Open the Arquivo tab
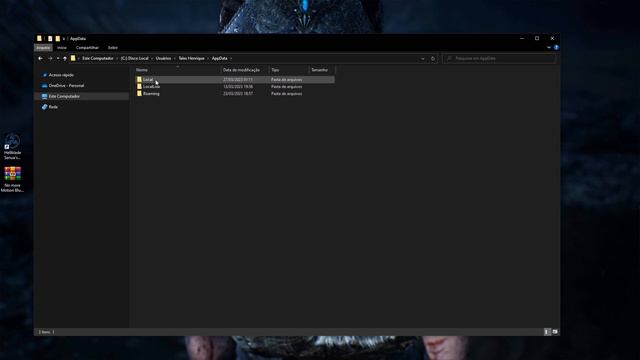Viewport: 640px width, 360px height. (43, 48)
